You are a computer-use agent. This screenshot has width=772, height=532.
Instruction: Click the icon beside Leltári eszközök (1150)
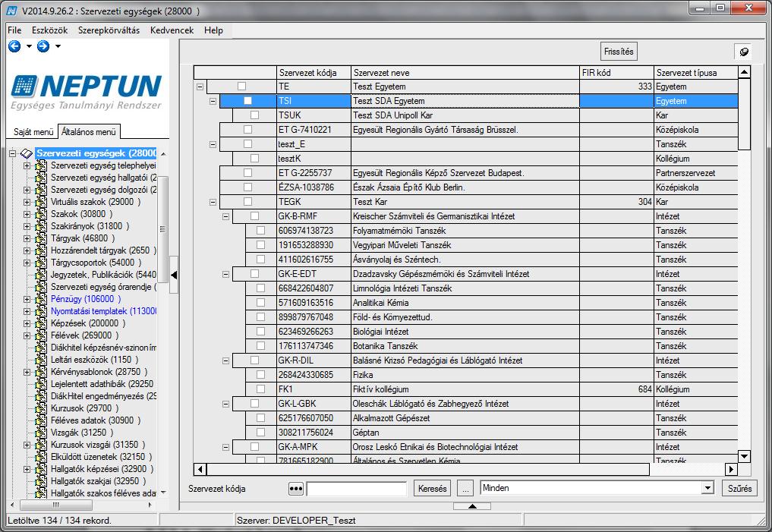pyautogui.click(x=41, y=360)
